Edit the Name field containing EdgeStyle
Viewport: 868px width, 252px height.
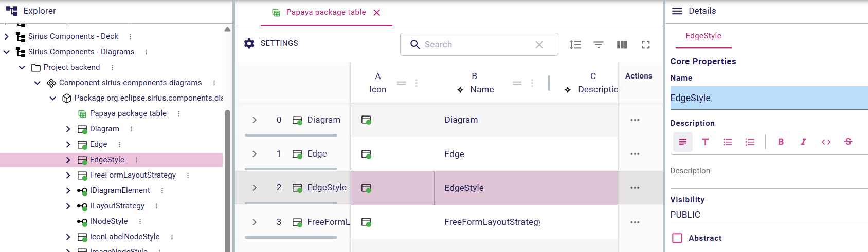[x=769, y=98]
